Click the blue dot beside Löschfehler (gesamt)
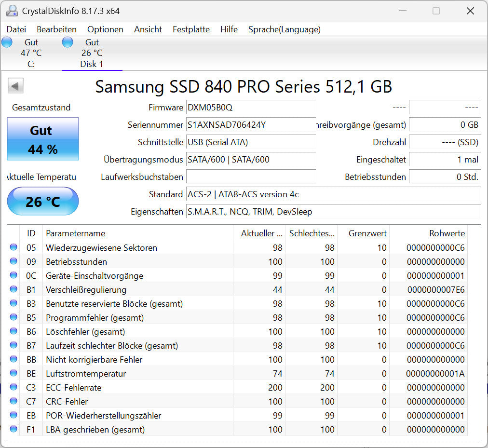The width and height of the screenshot is (488, 448). tap(14, 331)
